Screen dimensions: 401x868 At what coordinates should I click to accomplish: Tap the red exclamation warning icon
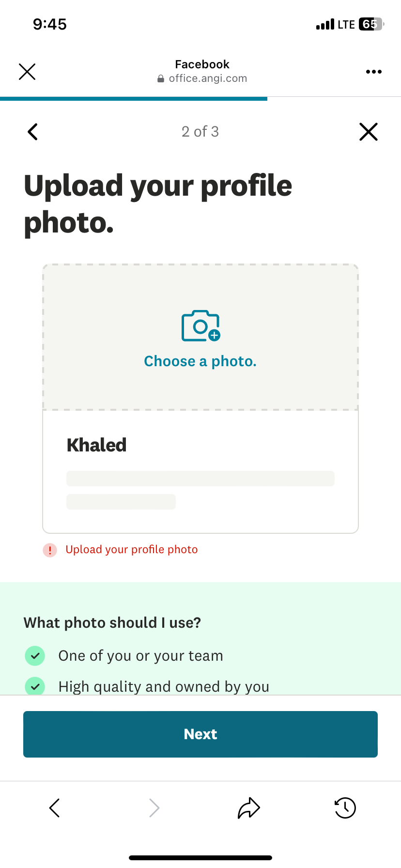[49, 550]
